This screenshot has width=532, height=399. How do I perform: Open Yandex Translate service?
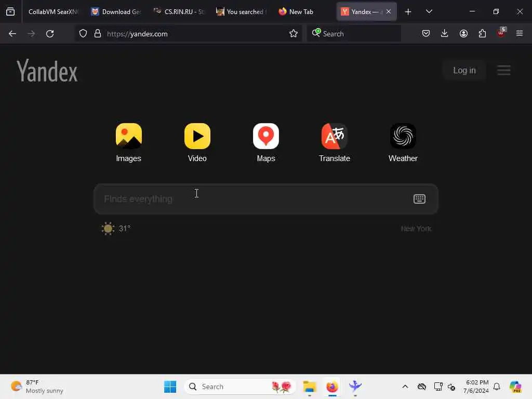334,142
